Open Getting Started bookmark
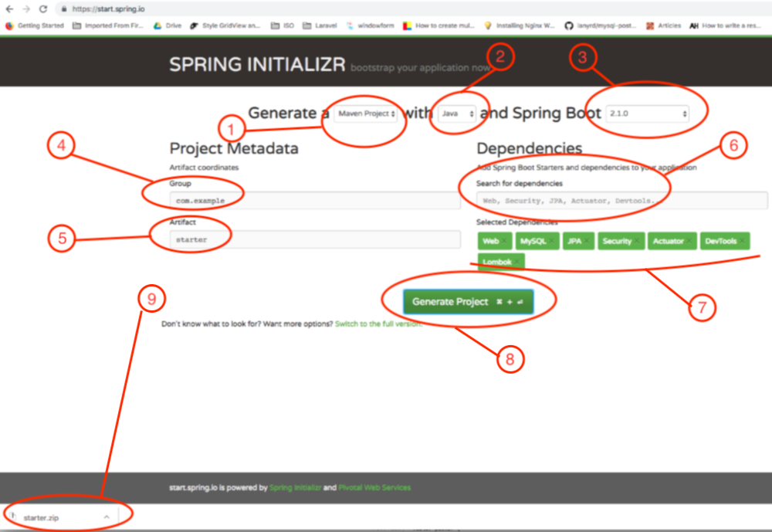Viewport: 772px width, 532px height. [35, 25]
